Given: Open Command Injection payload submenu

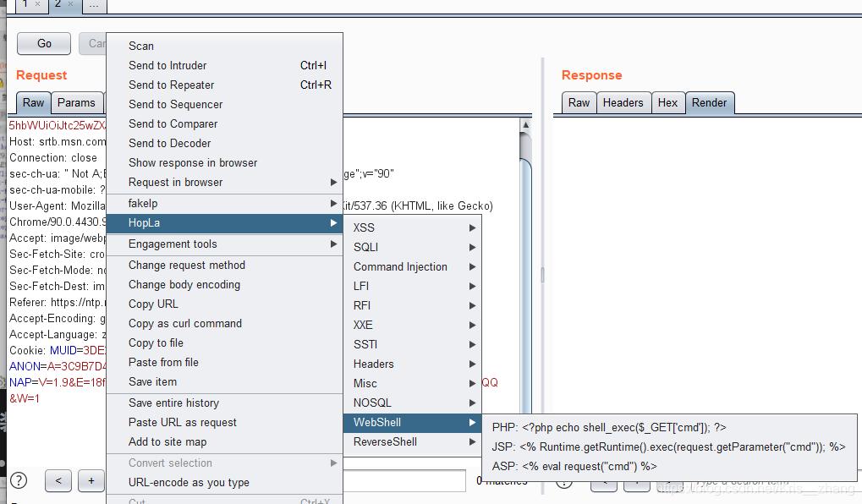Looking at the screenshot, I should click(412, 267).
